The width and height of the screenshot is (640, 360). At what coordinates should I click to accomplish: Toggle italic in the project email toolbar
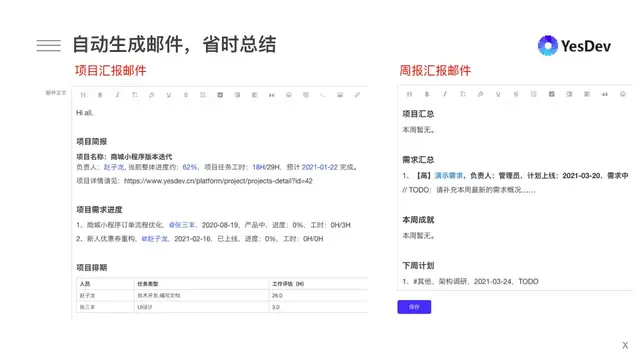(117, 95)
